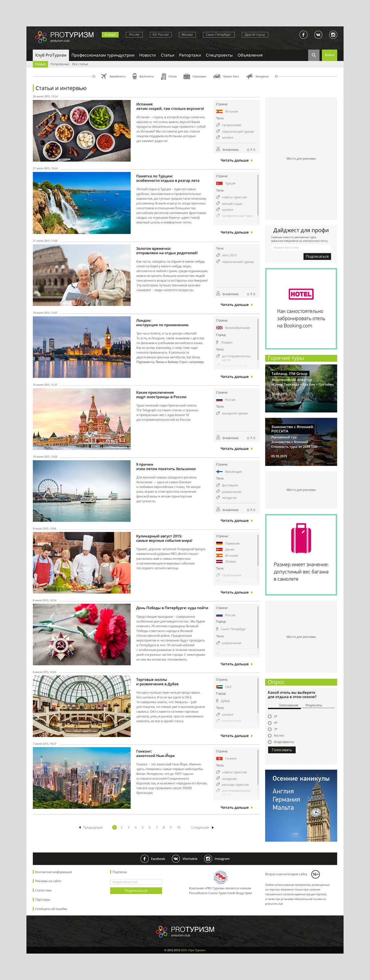The image size is (370, 980).
Task: Click the Осенние каникулы banner
Action: pyautogui.click(x=301, y=806)
